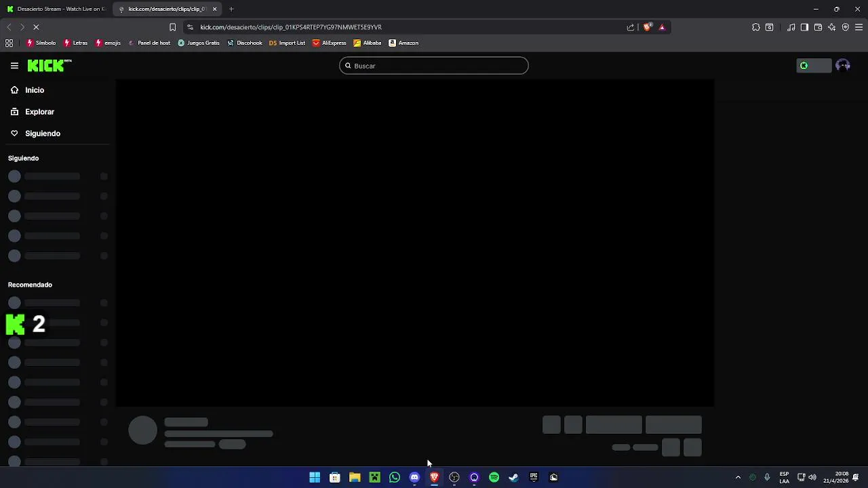Viewport: 868px width, 488px height.
Task: Open the Kick sidebar hamburger menu
Action: click(x=14, y=66)
